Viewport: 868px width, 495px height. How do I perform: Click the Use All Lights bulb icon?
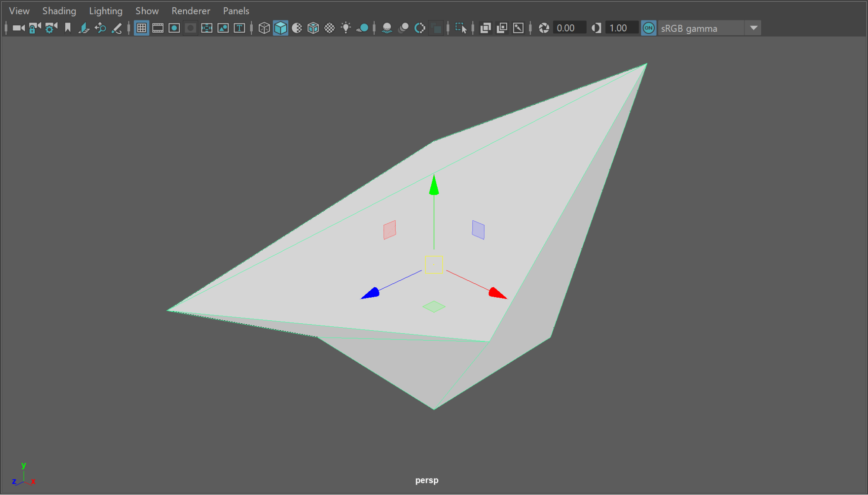[x=346, y=28]
